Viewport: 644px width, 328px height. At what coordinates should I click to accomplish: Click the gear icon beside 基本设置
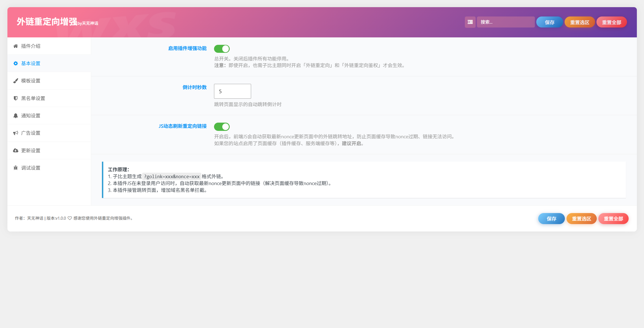pos(16,64)
